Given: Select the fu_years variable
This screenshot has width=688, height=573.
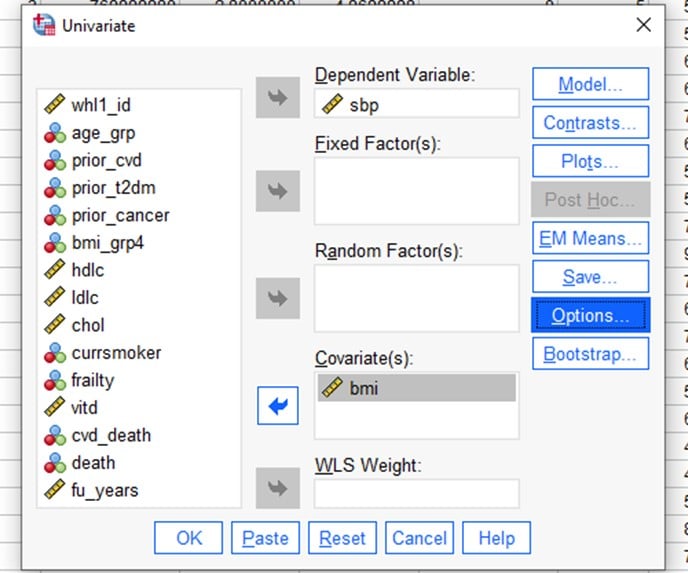Looking at the screenshot, I should tap(104, 490).
